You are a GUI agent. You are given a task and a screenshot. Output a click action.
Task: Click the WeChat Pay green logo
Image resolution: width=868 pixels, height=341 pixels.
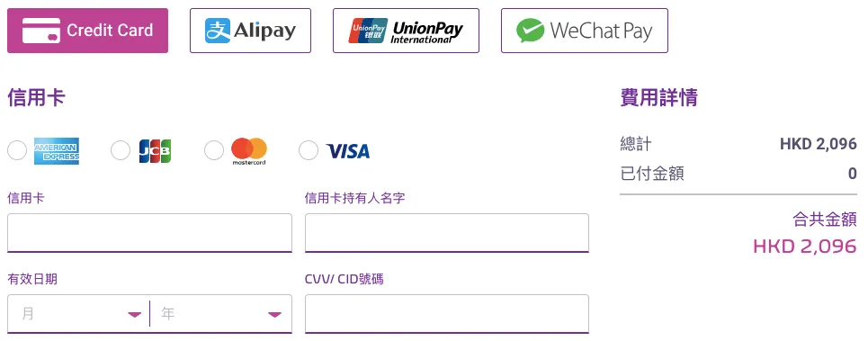531,31
